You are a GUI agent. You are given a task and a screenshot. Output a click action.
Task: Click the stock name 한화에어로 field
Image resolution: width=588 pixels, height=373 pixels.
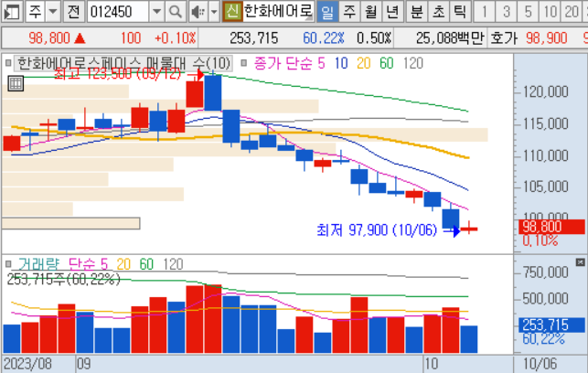(278, 12)
